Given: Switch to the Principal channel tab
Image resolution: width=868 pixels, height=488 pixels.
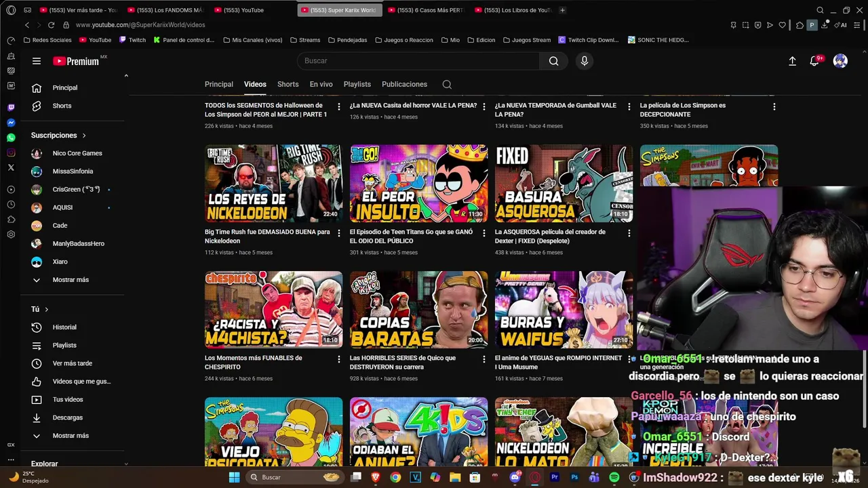Looking at the screenshot, I should 219,85.
